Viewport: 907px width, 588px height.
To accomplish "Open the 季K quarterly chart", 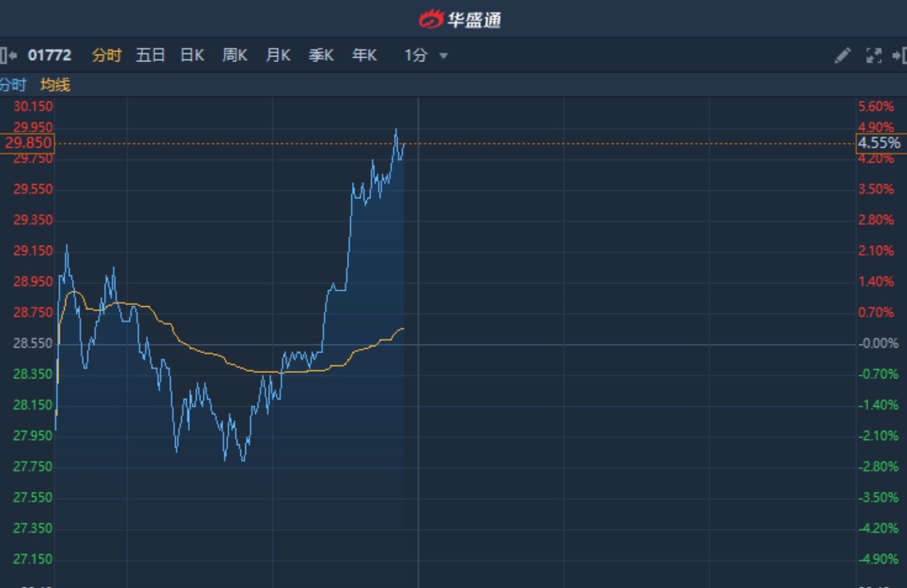I will 321,56.
